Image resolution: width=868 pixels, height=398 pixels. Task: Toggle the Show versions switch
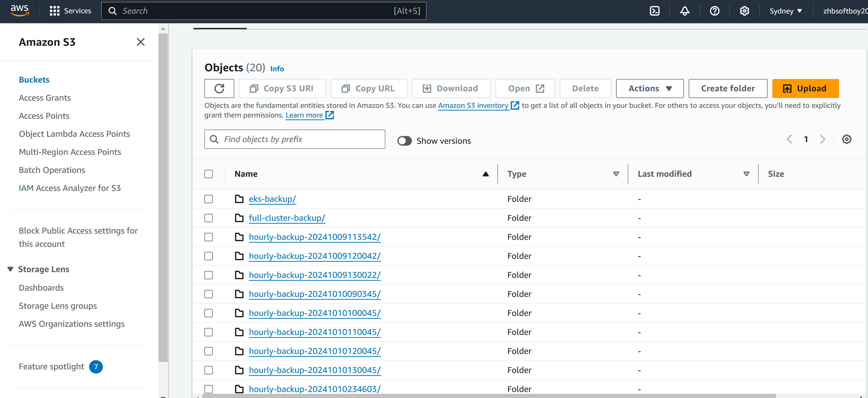(404, 141)
